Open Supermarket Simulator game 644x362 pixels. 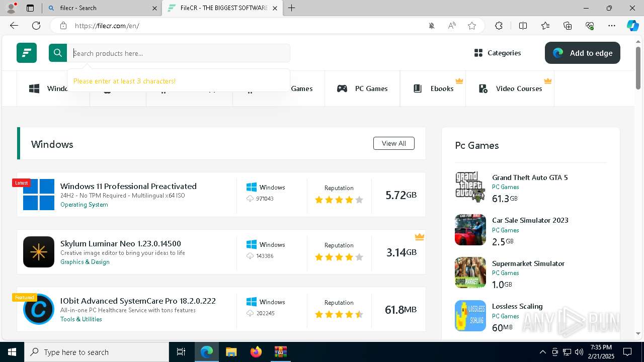click(528, 263)
